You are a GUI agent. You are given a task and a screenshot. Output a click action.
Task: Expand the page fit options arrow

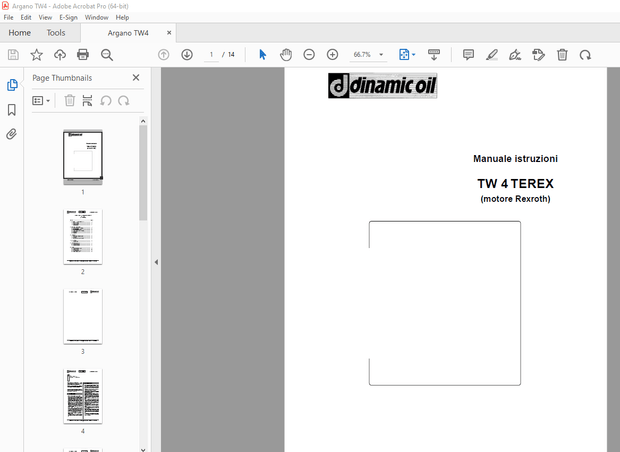click(414, 55)
